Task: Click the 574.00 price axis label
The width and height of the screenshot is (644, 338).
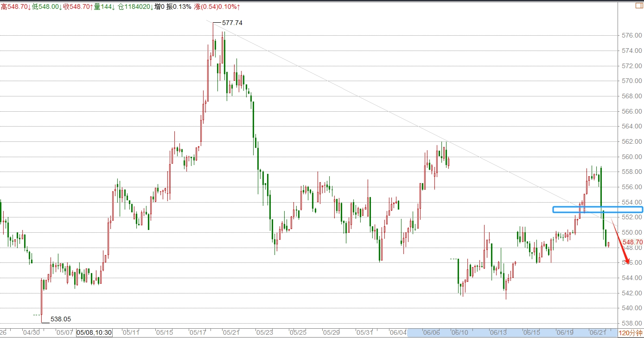Action: (x=632, y=51)
